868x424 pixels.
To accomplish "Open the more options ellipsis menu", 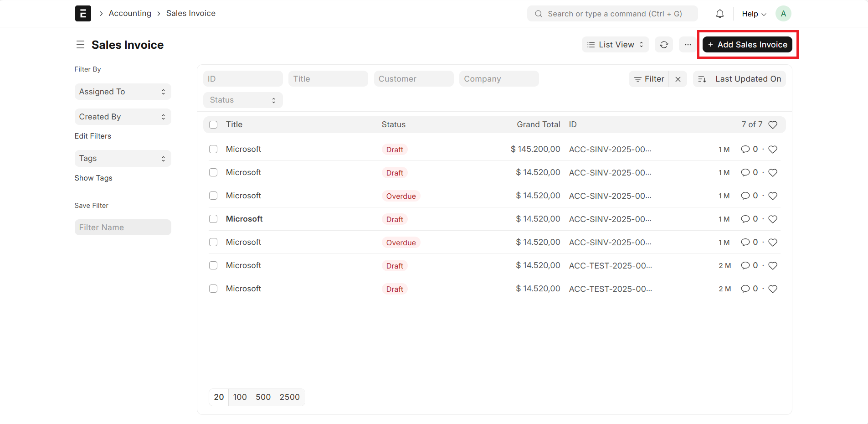I will [x=688, y=44].
